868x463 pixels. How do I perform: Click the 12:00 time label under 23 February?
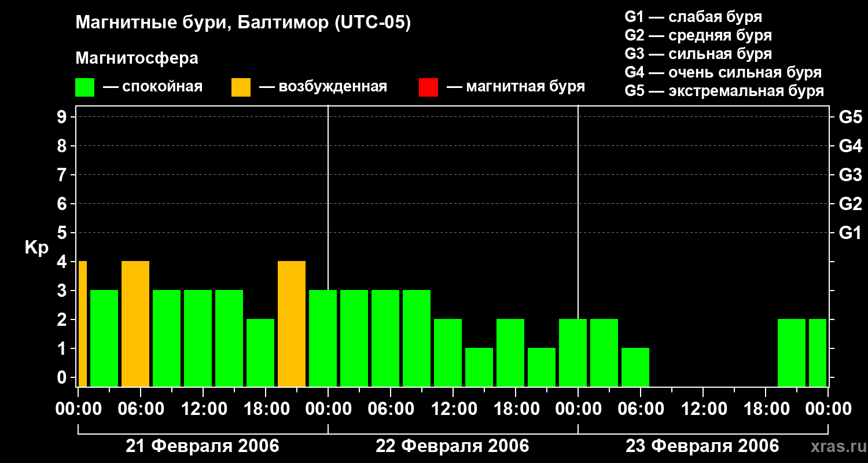(x=703, y=409)
